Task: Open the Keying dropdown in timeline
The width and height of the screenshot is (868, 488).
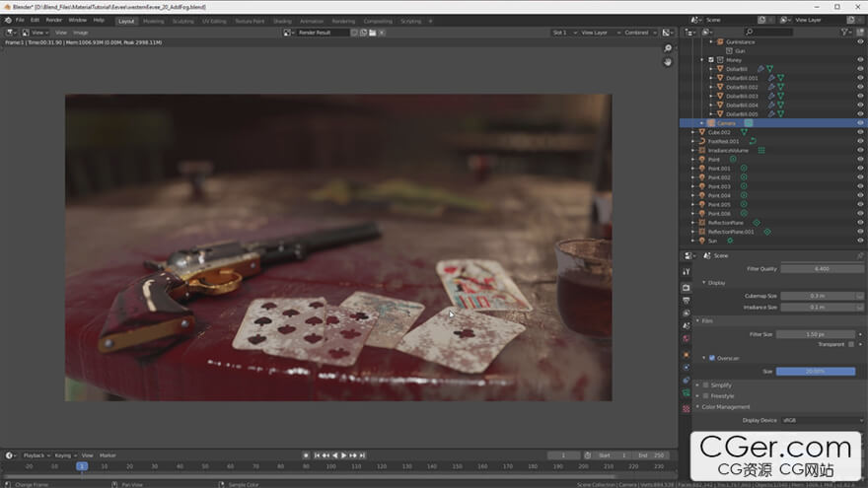Action: (x=65, y=455)
